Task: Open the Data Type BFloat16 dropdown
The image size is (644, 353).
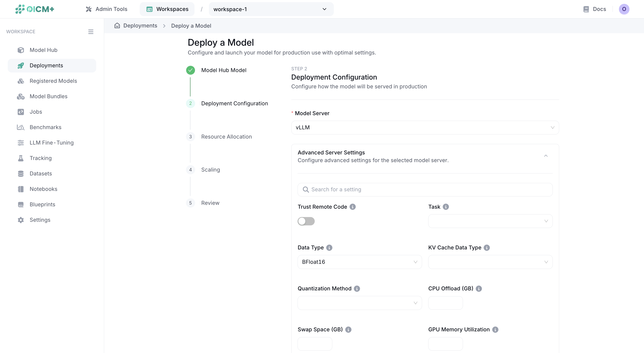Action: 359,262
